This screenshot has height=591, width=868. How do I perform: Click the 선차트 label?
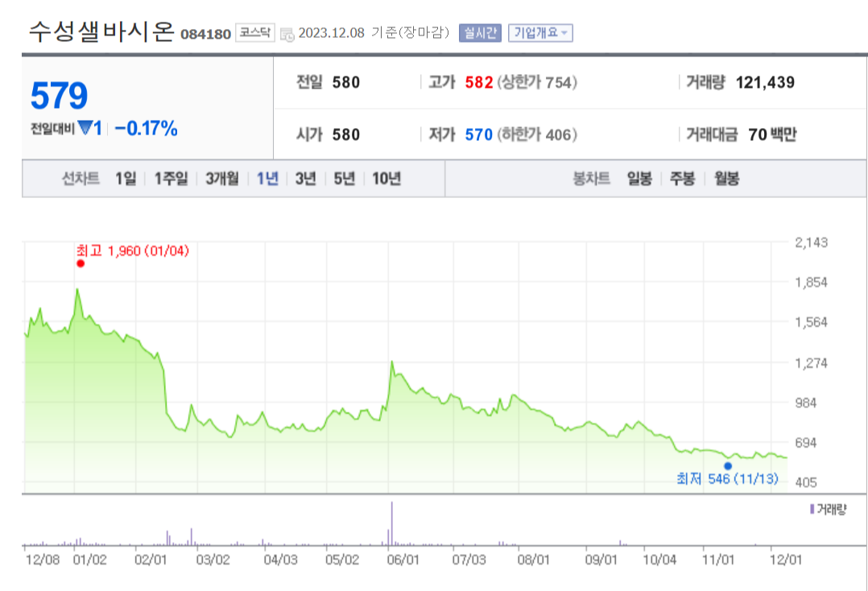(x=81, y=179)
